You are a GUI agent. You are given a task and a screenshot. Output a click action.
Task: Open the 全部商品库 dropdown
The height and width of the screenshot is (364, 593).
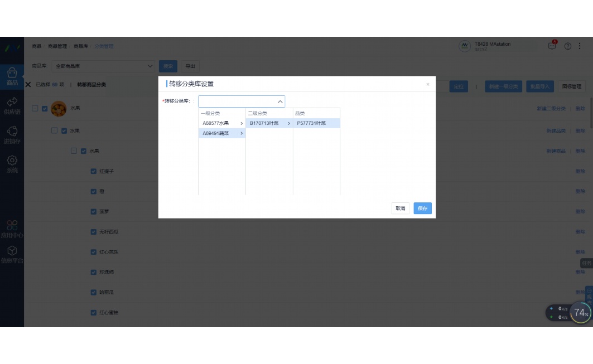[104, 66]
